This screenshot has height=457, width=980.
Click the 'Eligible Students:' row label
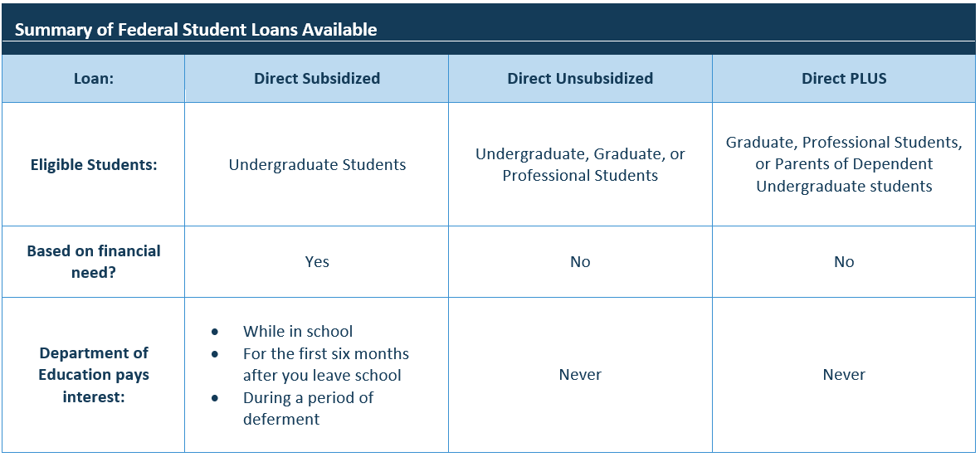coord(93,164)
